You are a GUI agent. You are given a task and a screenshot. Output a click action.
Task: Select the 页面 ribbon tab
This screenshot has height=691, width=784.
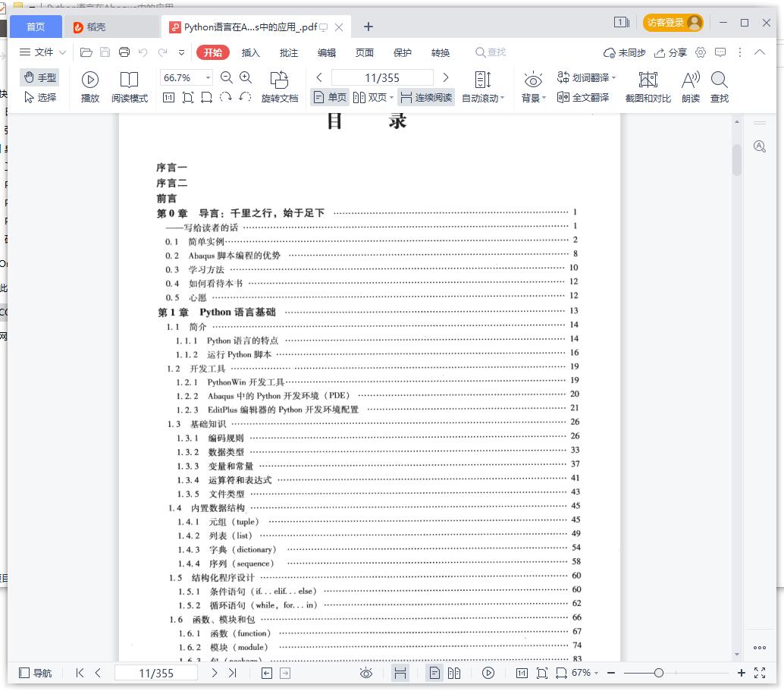click(365, 52)
